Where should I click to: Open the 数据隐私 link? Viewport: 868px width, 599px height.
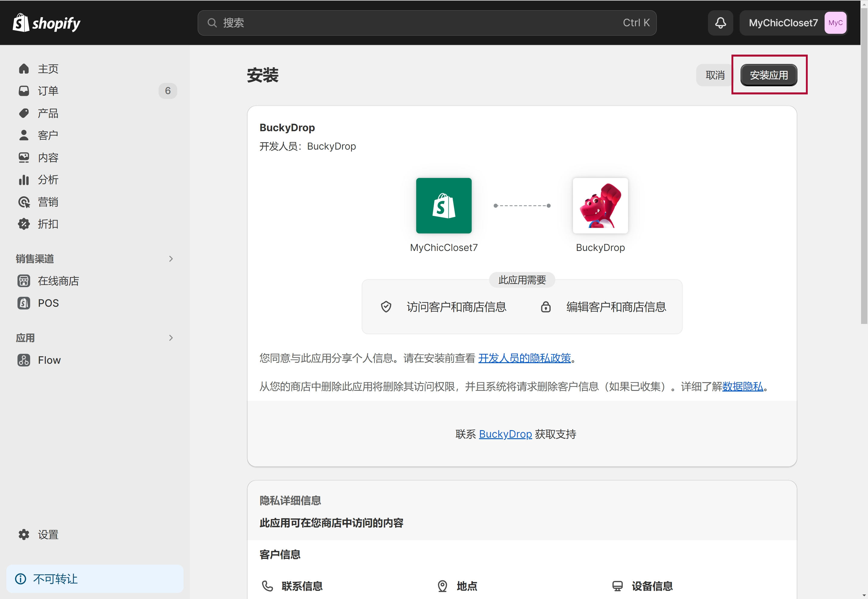pyautogui.click(x=742, y=387)
